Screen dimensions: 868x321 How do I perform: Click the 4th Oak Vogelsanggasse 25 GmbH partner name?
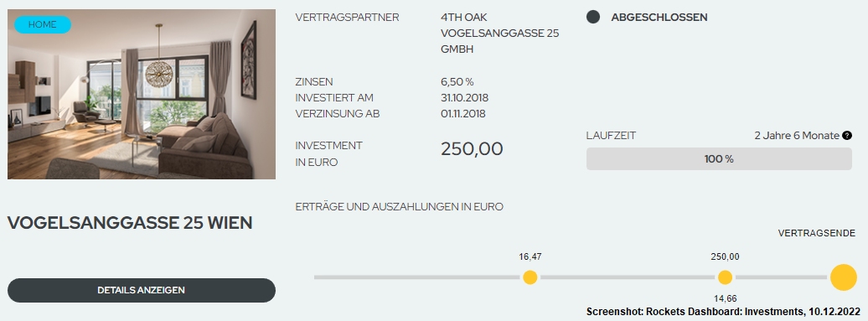pyautogui.click(x=500, y=34)
